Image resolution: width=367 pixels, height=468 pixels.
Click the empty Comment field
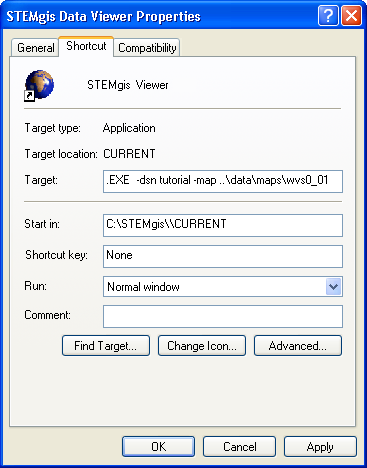[223, 316]
